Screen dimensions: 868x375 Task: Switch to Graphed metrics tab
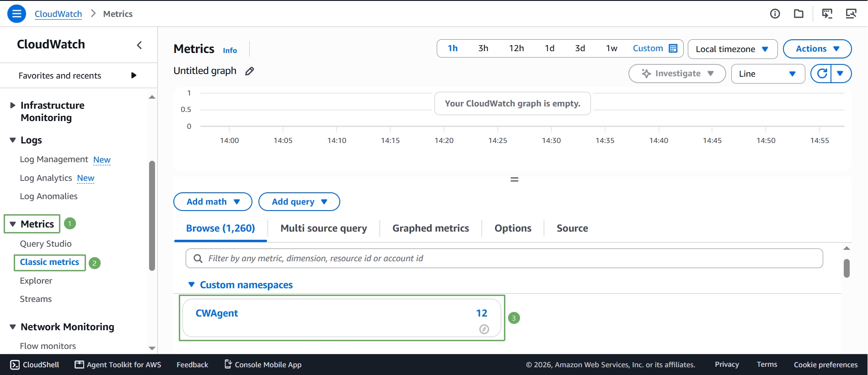click(431, 228)
